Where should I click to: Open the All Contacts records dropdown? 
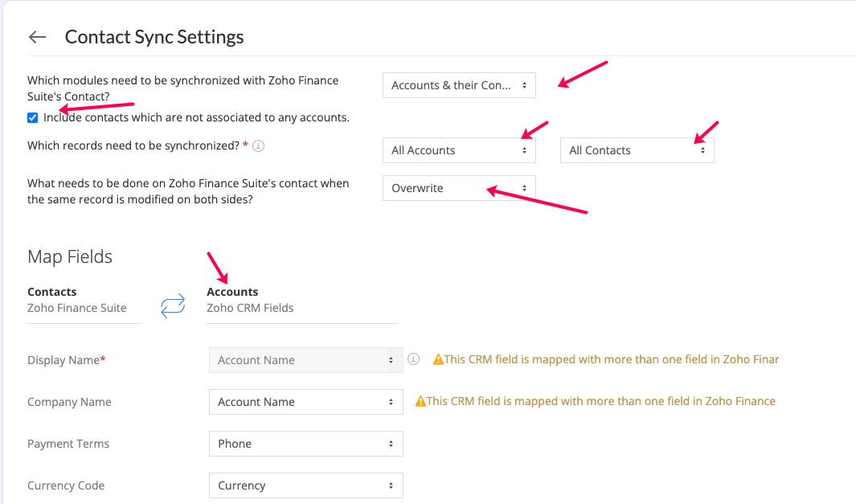click(637, 150)
